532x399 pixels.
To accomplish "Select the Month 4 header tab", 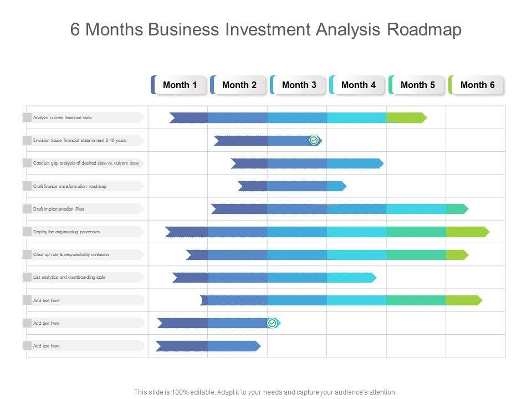I will pyautogui.click(x=358, y=85).
